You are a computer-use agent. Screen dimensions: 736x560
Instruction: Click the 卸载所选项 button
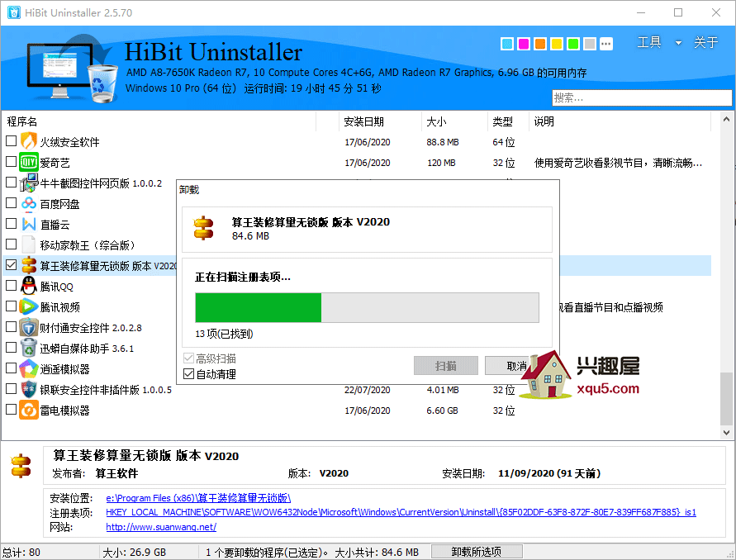click(x=477, y=552)
